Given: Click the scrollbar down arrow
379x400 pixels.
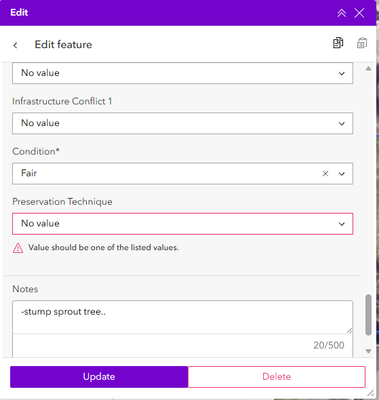Looking at the screenshot, I should click(368, 351).
